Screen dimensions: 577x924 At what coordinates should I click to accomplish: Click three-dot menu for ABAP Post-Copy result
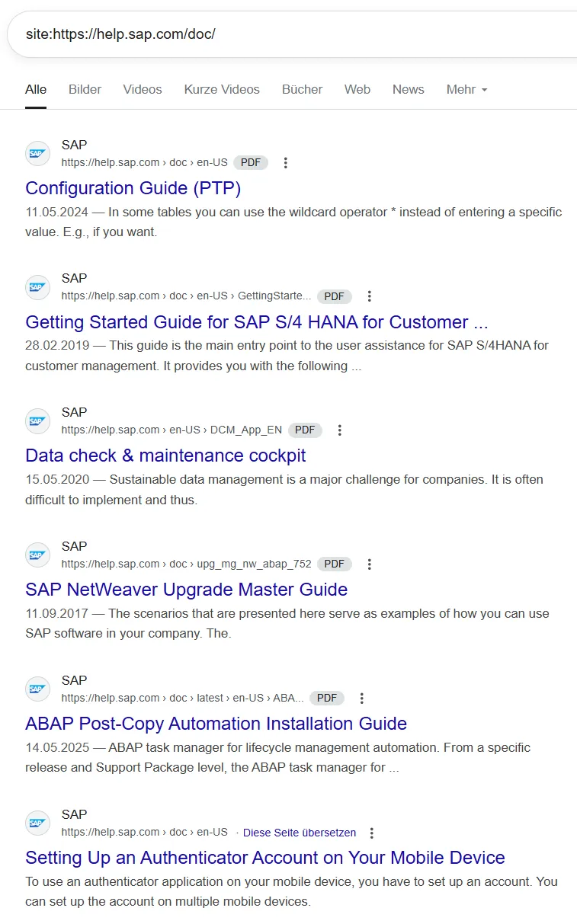[x=361, y=699]
